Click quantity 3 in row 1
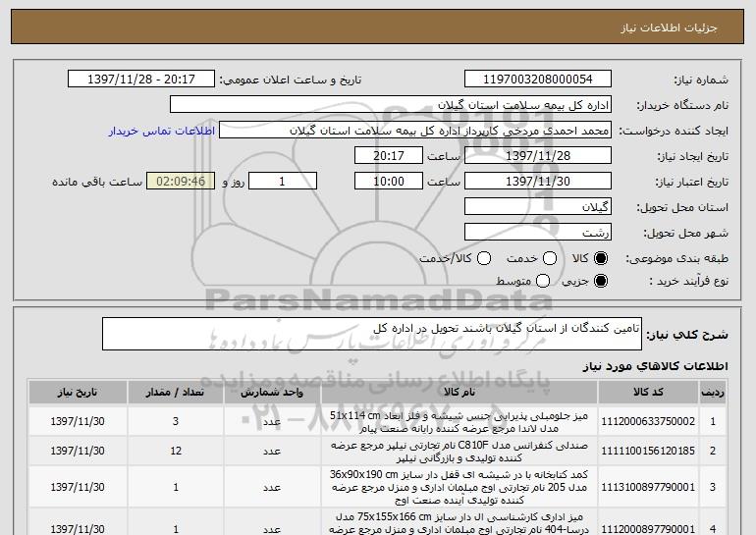 point(176,422)
